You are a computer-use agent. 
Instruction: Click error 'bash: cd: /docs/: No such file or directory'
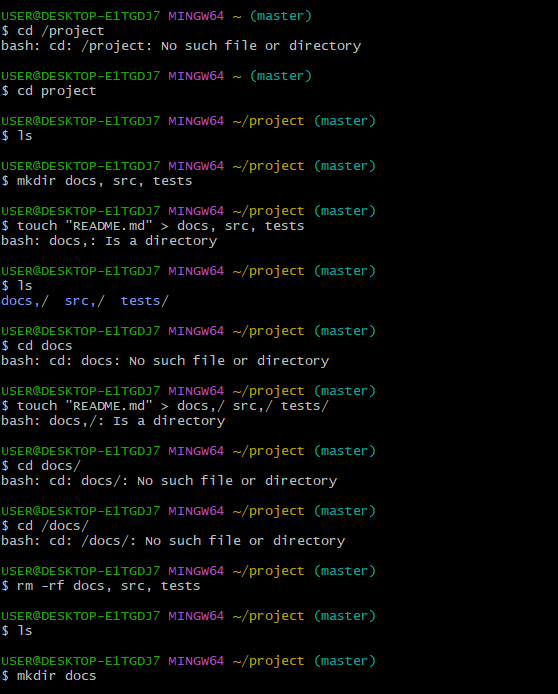click(173, 541)
